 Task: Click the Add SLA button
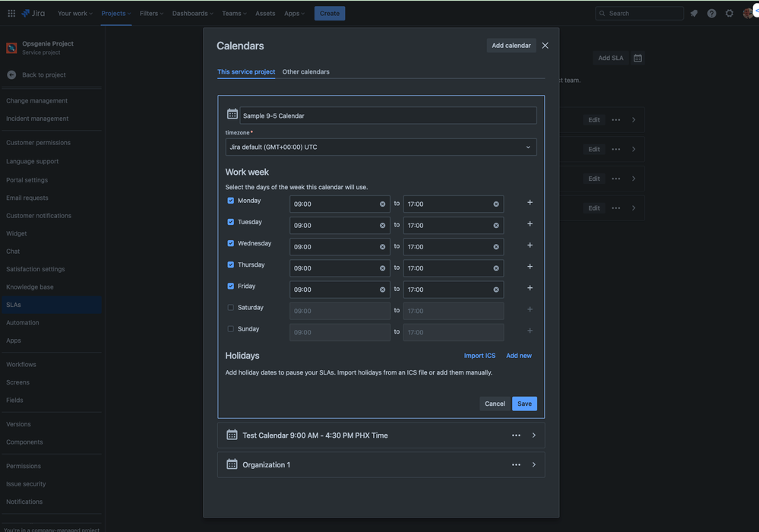coord(610,58)
